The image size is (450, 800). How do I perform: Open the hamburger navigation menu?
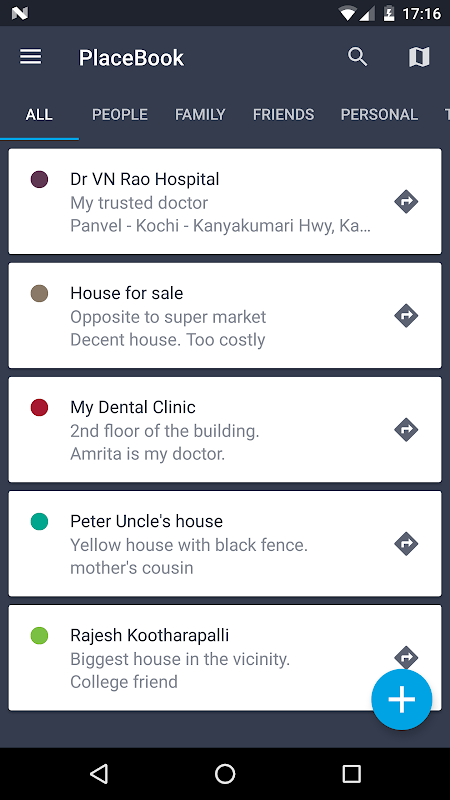(31, 57)
